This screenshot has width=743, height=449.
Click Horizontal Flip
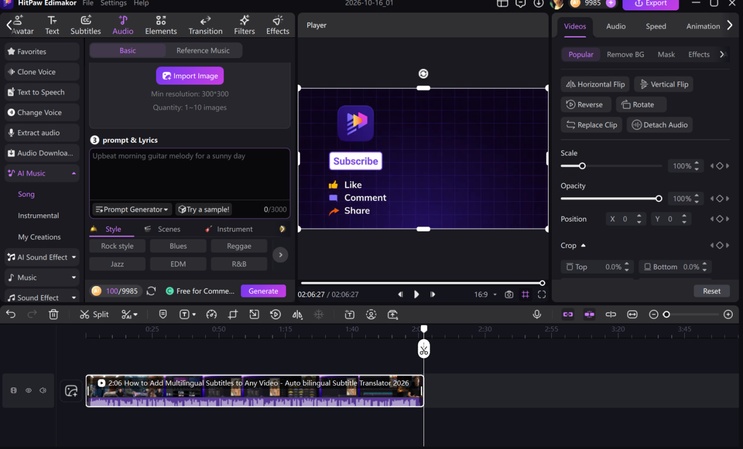click(x=595, y=84)
